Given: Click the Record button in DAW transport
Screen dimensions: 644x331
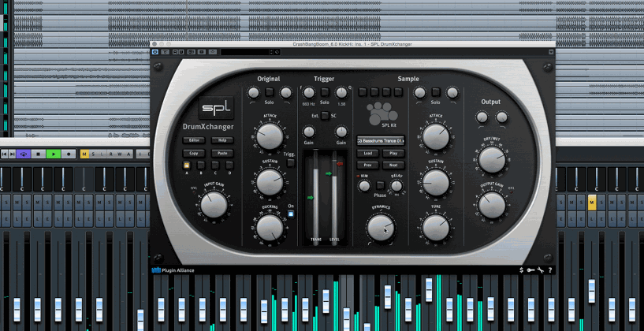Looking at the screenshot, I should point(68,154).
